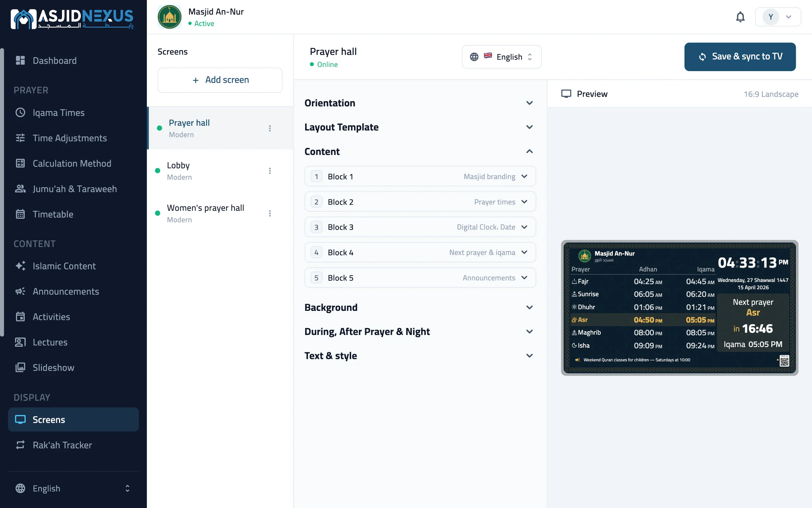Open the Lobby three-dot options menu

point(270,171)
